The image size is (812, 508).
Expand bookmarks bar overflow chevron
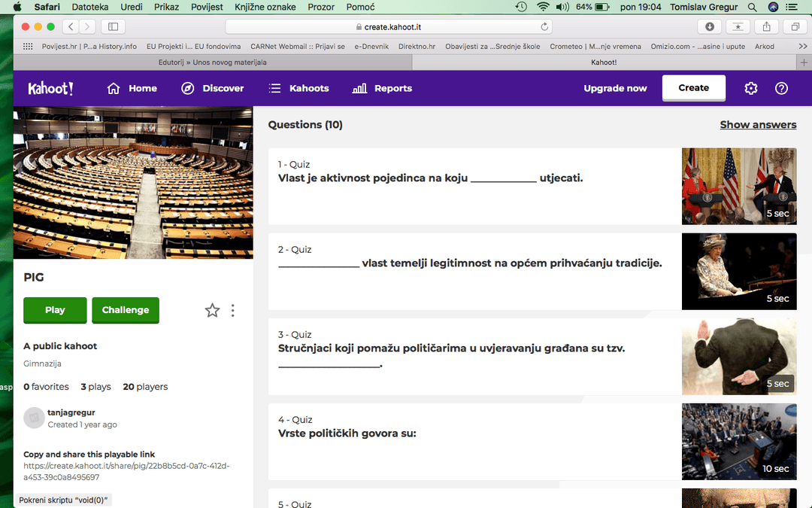point(802,46)
